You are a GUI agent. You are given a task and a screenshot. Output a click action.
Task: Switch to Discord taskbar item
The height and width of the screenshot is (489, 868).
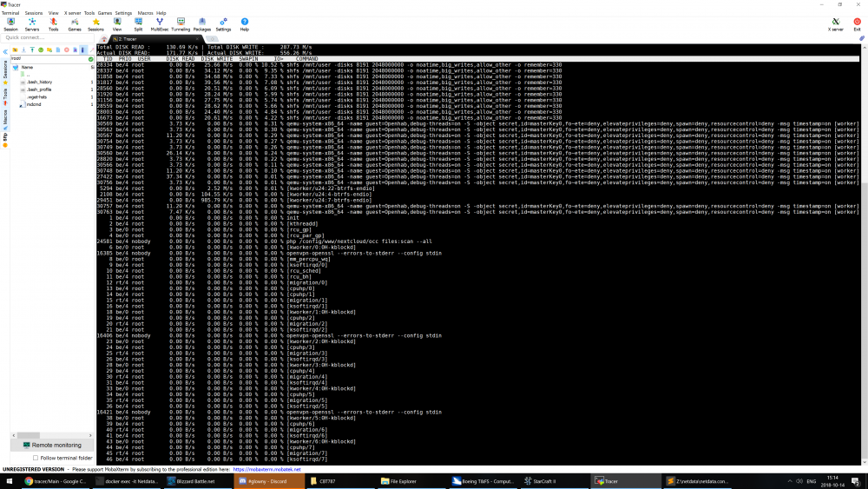pos(270,481)
